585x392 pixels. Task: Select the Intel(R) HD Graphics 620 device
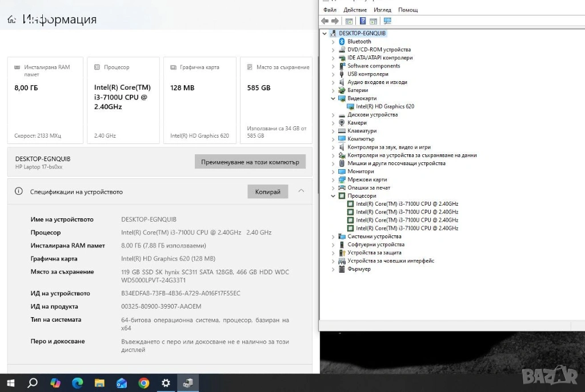pos(384,106)
